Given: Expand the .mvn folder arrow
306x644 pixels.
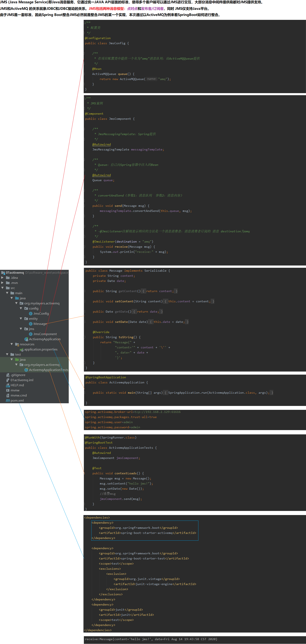Looking at the screenshot, I should [x=2, y=283].
